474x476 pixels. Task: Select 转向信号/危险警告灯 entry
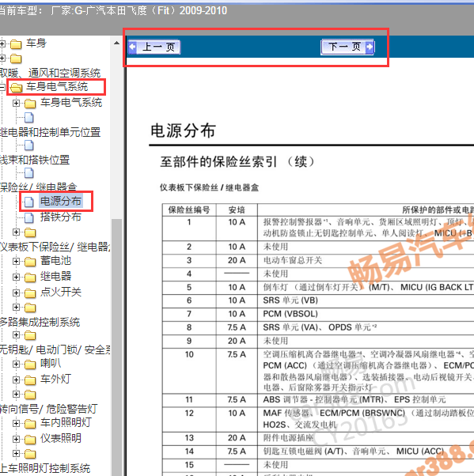(x=48, y=409)
